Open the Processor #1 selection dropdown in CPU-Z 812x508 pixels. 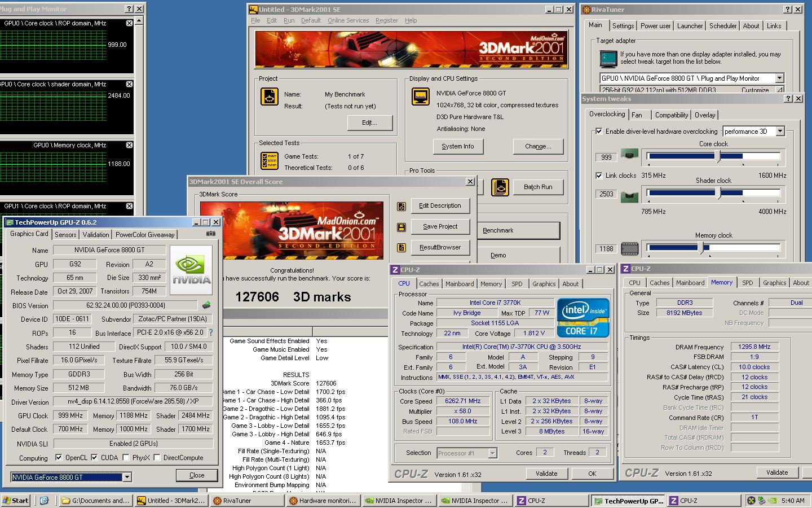492,453
